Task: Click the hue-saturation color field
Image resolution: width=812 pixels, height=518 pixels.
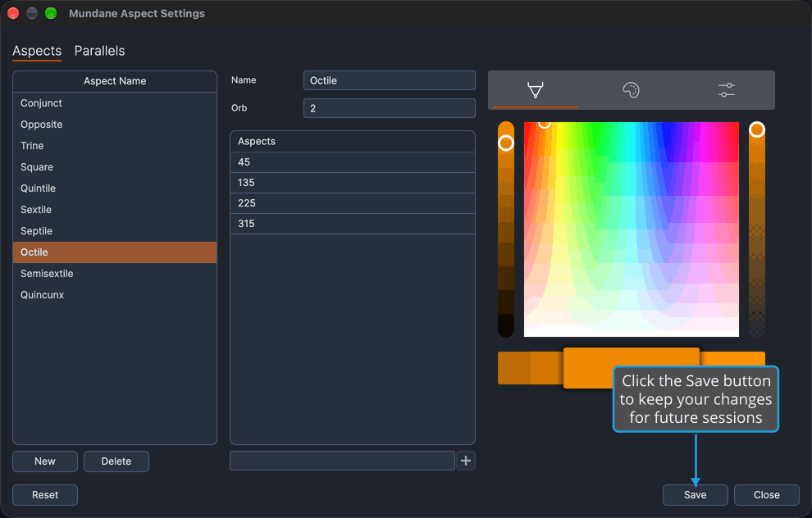Action: [x=632, y=229]
